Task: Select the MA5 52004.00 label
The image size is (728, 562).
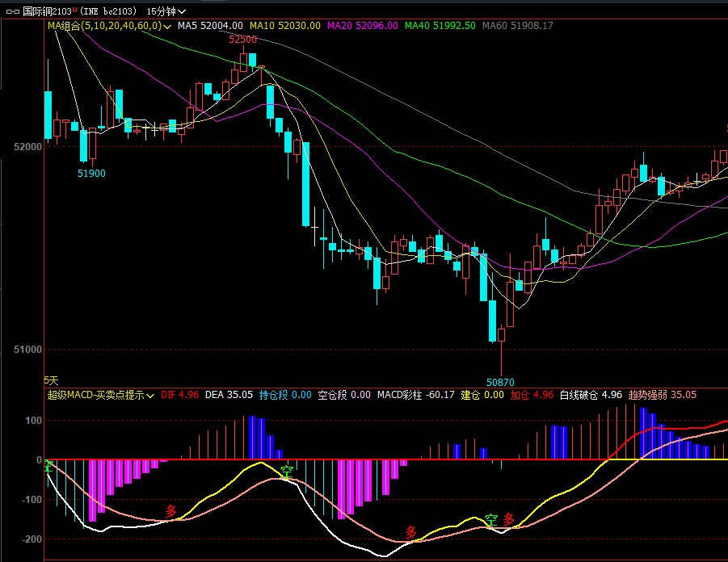Action: pyautogui.click(x=210, y=26)
